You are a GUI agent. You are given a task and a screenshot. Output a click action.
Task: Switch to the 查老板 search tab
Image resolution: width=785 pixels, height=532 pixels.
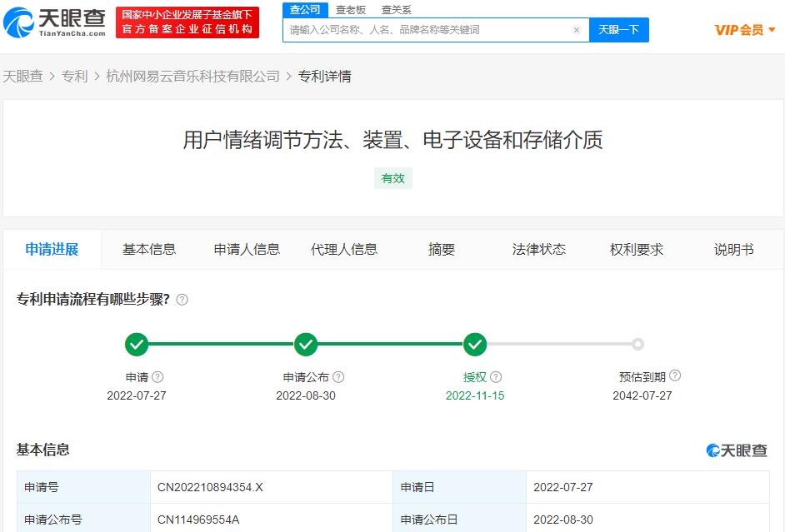(x=351, y=9)
